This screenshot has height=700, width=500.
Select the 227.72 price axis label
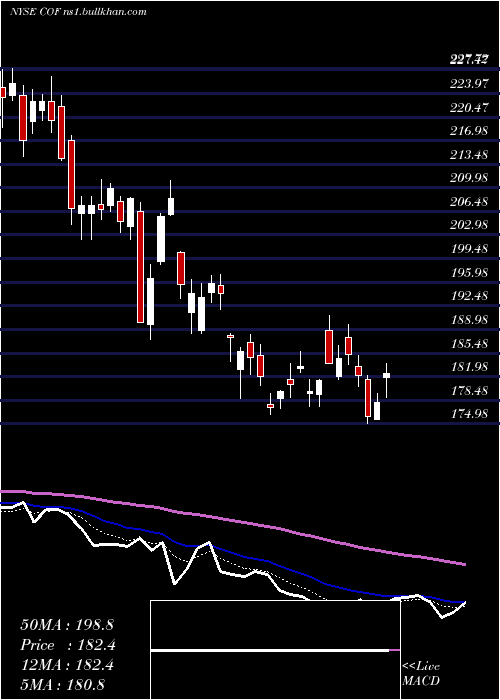(469, 59)
